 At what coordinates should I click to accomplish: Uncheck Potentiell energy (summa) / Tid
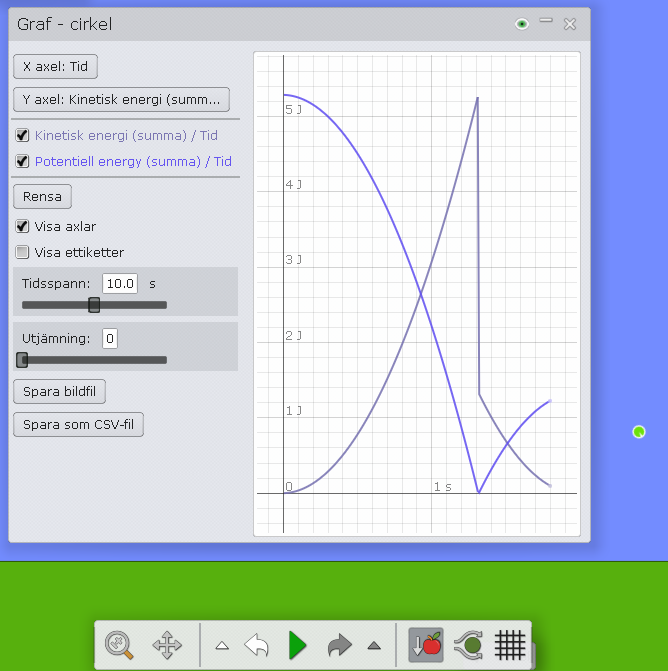22,161
